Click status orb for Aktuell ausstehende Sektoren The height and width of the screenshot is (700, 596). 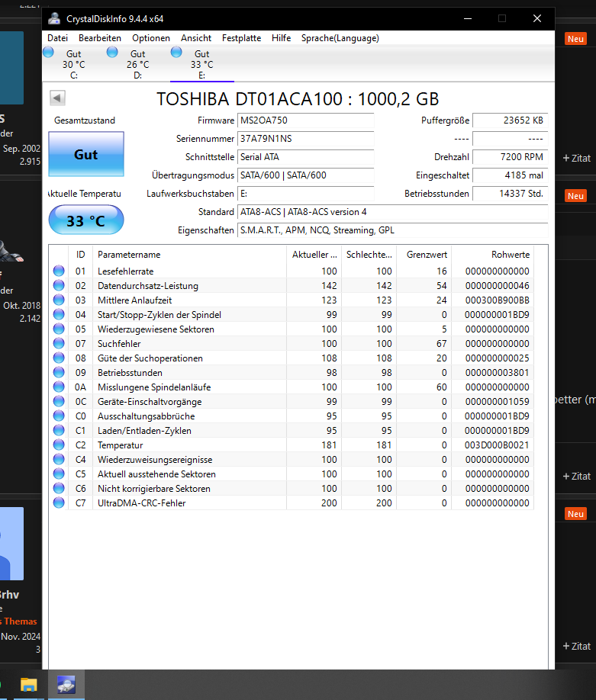coord(59,474)
